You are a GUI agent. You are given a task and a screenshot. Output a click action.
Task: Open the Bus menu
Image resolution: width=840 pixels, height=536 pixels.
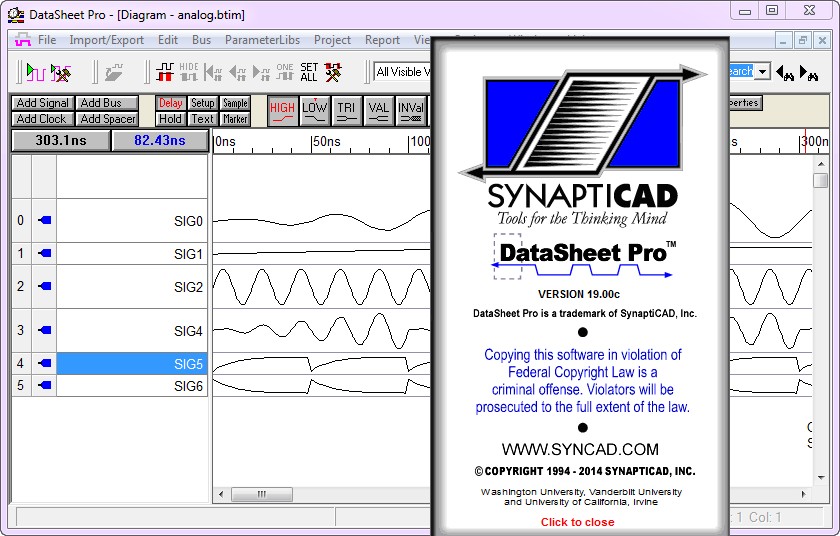[201, 40]
